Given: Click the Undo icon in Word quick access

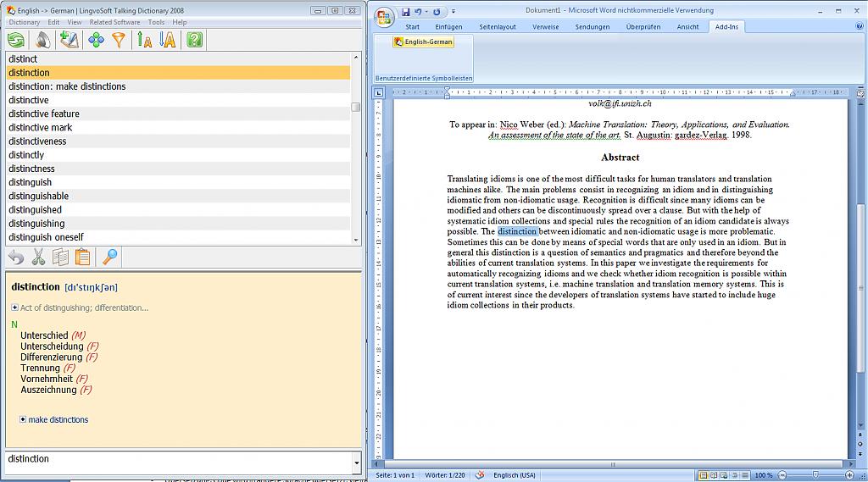Looking at the screenshot, I should coord(418,12).
